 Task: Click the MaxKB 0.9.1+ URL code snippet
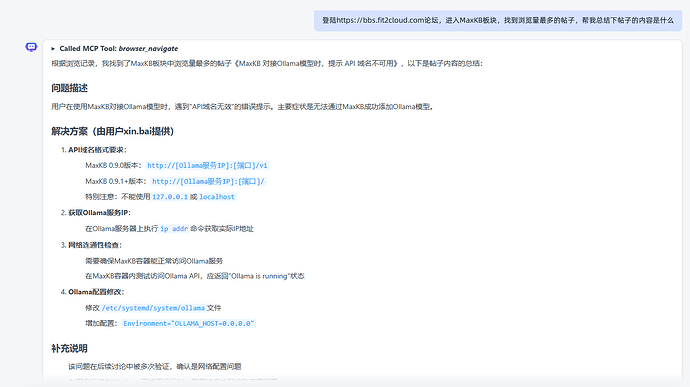208,181
